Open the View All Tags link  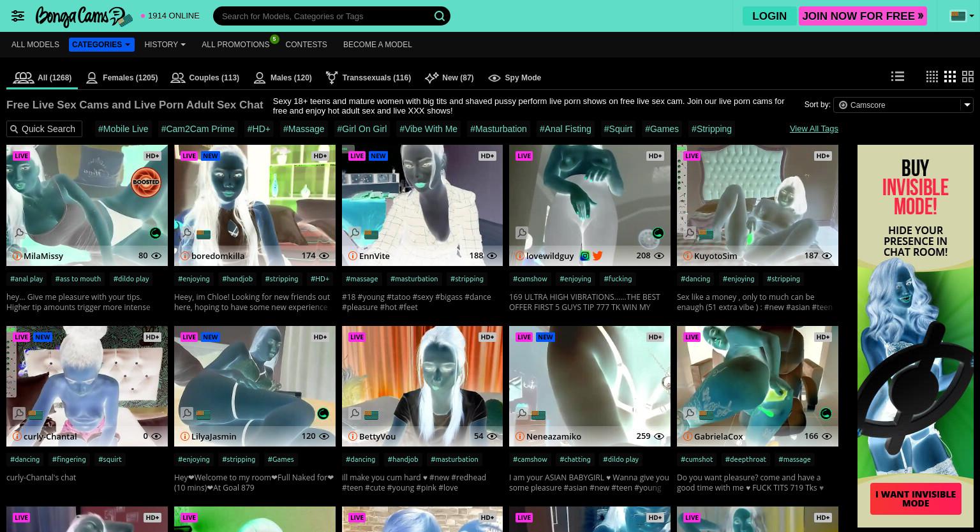(x=813, y=128)
